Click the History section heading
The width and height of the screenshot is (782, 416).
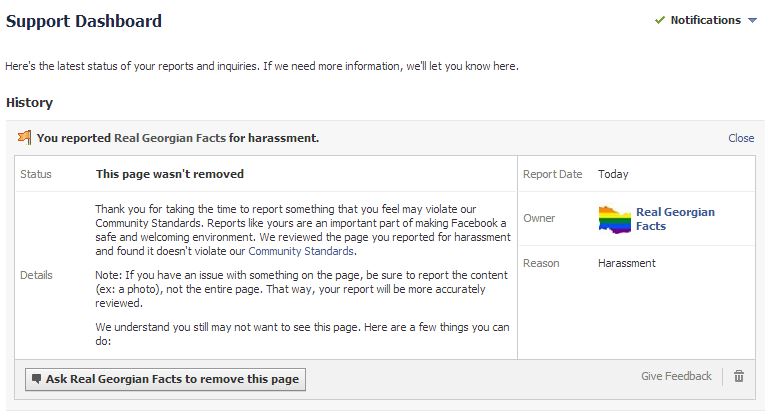click(x=29, y=103)
